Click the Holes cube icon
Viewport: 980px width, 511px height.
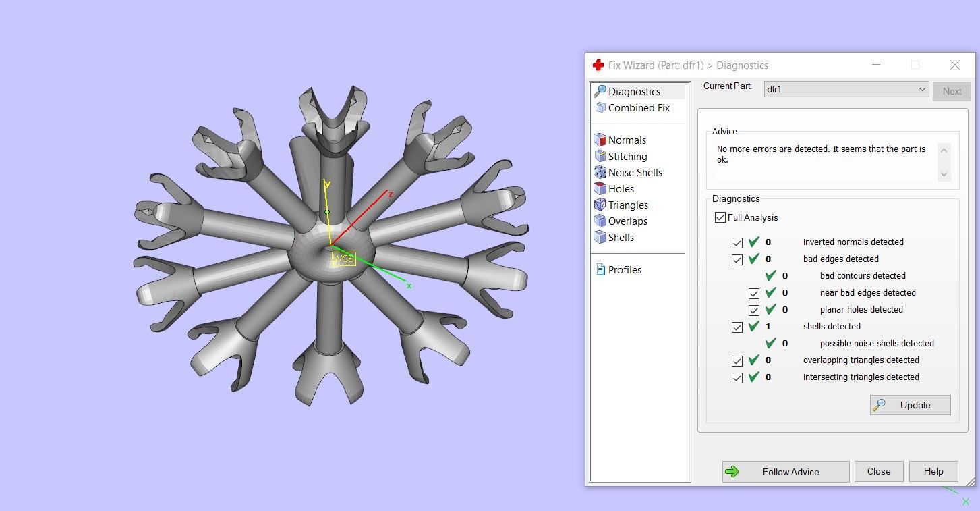click(x=600, y=188)
